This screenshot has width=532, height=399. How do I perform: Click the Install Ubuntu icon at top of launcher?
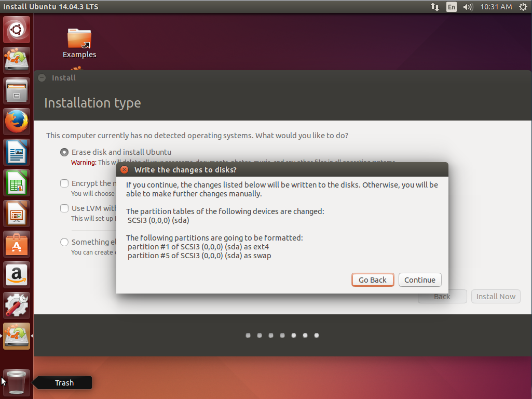[16, 60]
